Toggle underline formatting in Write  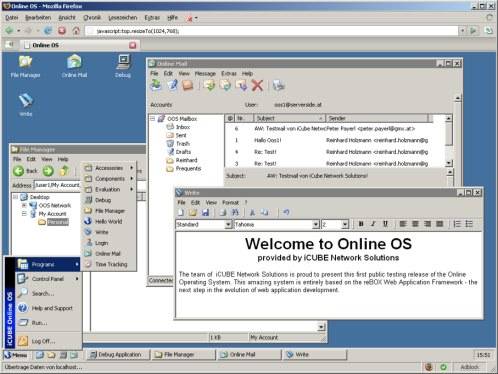coord(385,224)
